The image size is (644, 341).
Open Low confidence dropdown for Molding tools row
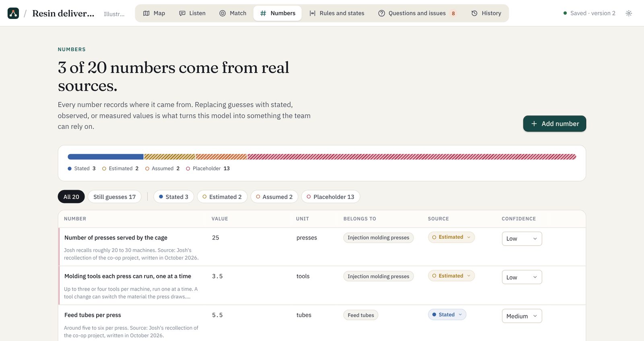click(x=522, y=277)
